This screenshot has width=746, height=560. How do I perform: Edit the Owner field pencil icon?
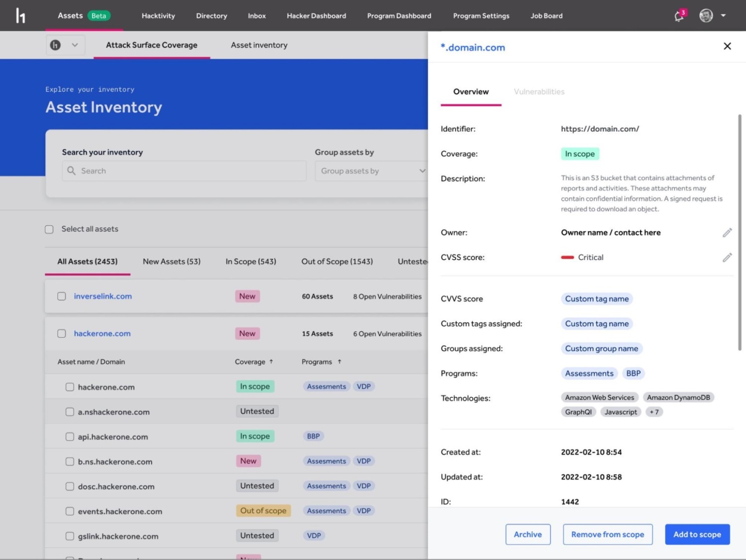click(727, 233)
